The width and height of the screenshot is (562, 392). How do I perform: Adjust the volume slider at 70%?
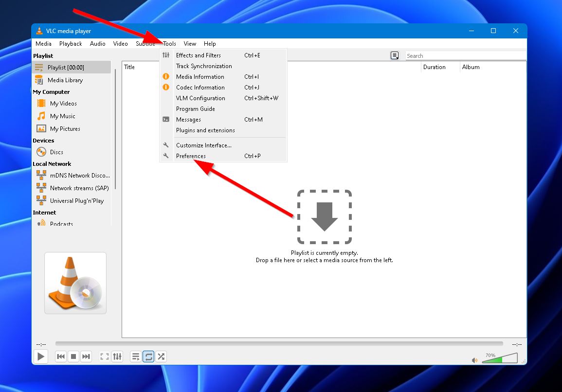coord(500,358)
